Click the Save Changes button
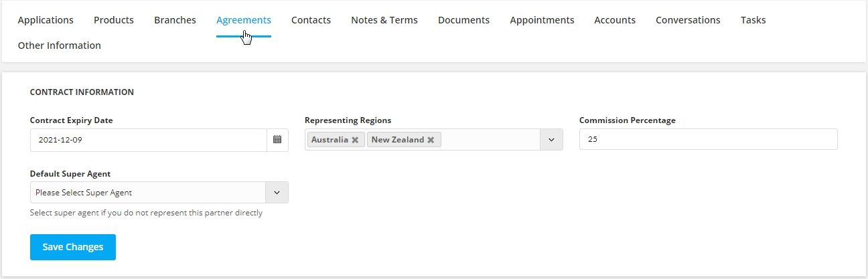Screen dimensions: 868x279 tap(73, 247)
